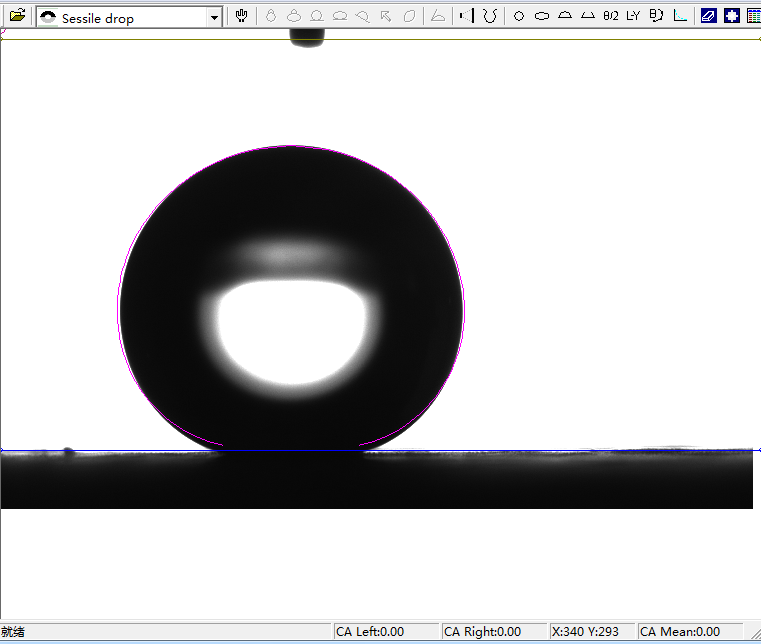The image size is (761, 644).
Task: Click the angle measurement tool icon
Action: tap(437, 16)
